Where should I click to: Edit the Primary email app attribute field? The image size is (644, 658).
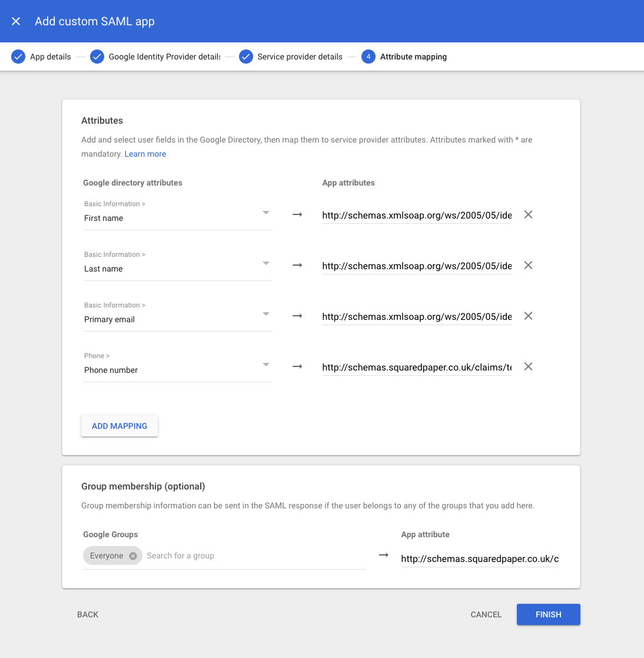[x=417, y=317]
